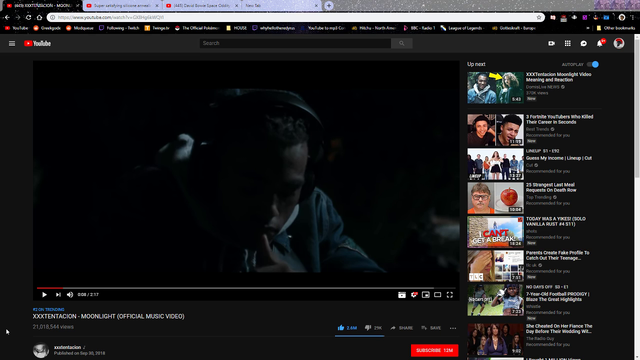Switch to David Bowie Space Oddity tab
The image size is (640, 360).
coord(202,6)
